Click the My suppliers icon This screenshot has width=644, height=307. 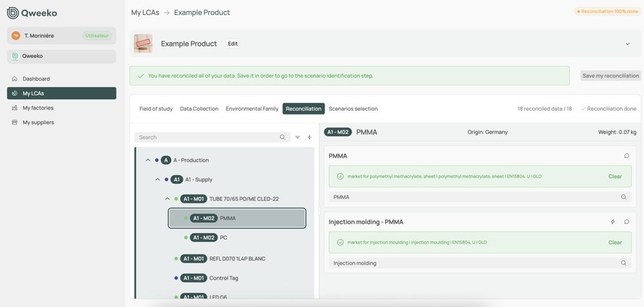pos(14,122)
